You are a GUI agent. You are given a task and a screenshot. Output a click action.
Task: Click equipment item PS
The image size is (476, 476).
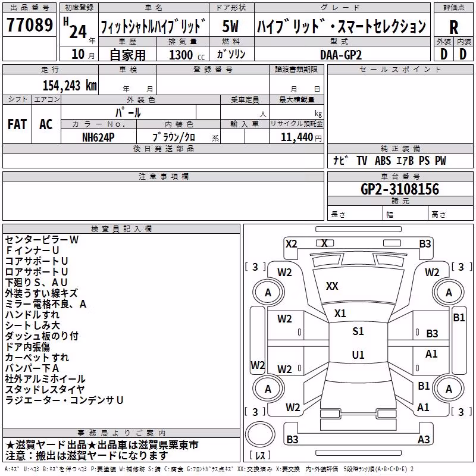[424, 160]
